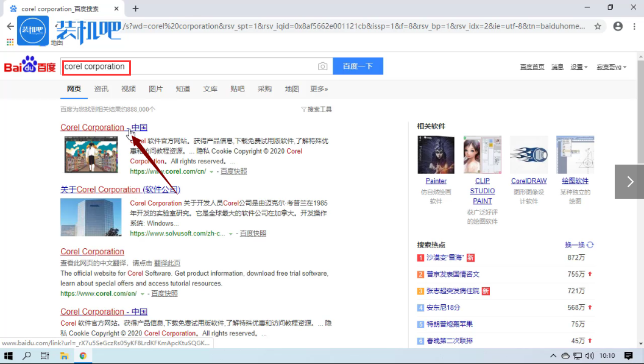The width and height of the screenshot is (644, 364).
Task: Click the search input field
Action: coord(183,66)
